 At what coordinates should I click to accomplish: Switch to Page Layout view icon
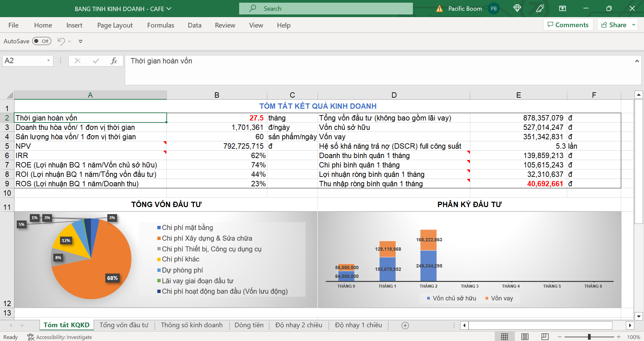[525, 337]
